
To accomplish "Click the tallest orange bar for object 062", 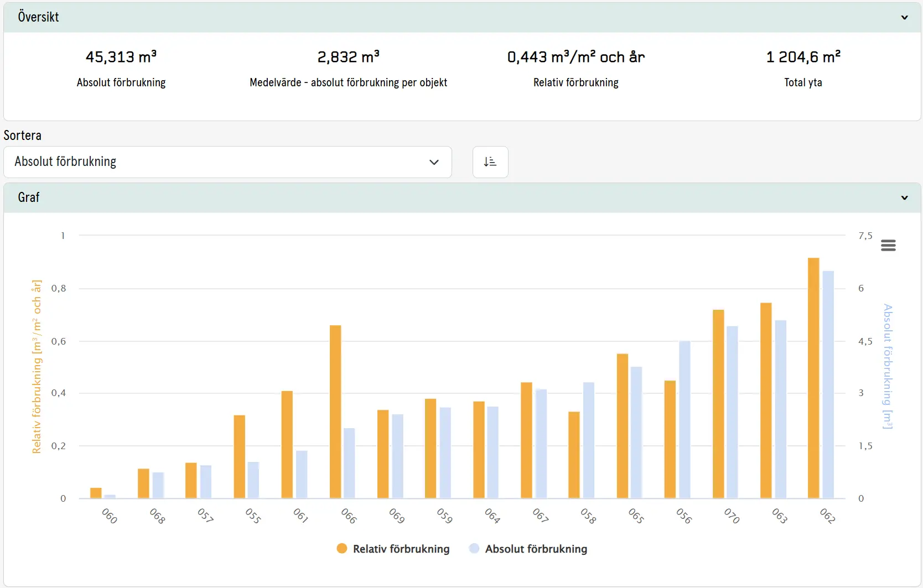I will (813, 378).
